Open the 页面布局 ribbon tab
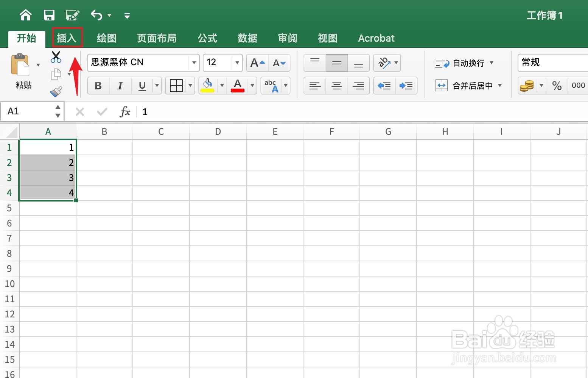This screenshot has height=378, width=588. point(157,38)
